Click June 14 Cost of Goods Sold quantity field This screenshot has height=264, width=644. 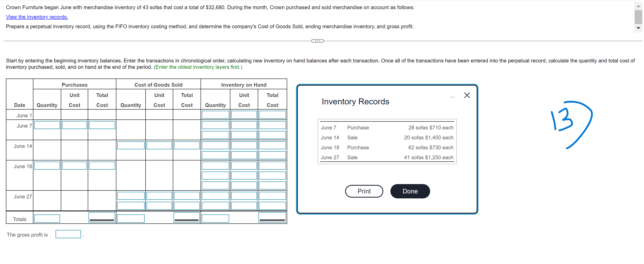[131, 145]
